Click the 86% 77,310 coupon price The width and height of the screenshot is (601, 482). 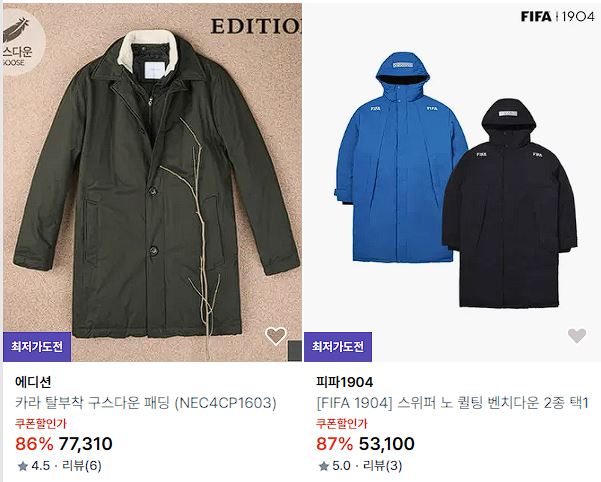pyautogui.click(x=64, y=444)
